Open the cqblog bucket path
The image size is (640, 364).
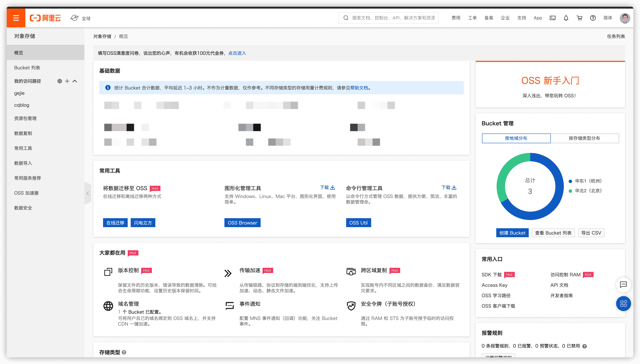[x=21, y=105]
